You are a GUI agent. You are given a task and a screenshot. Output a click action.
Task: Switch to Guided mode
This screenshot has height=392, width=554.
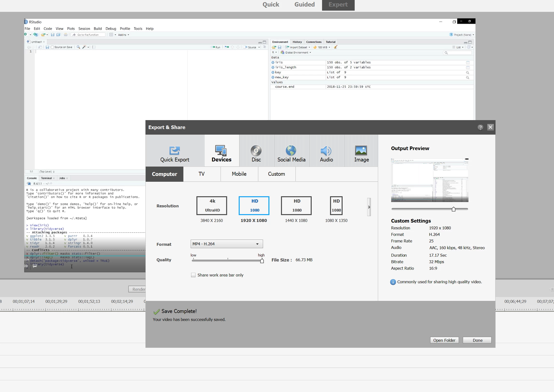304,5
